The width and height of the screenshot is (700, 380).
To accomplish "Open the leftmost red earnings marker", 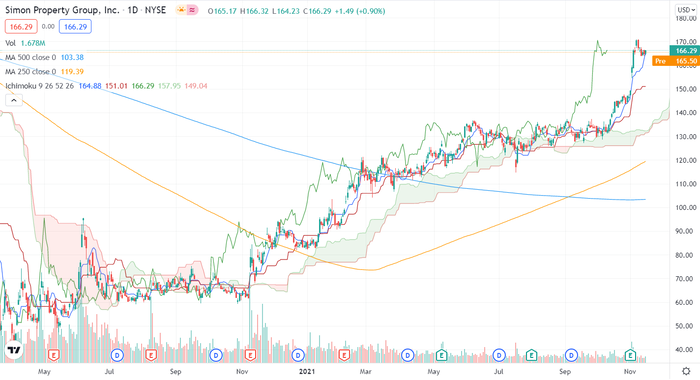I will (x=54, y=355).
